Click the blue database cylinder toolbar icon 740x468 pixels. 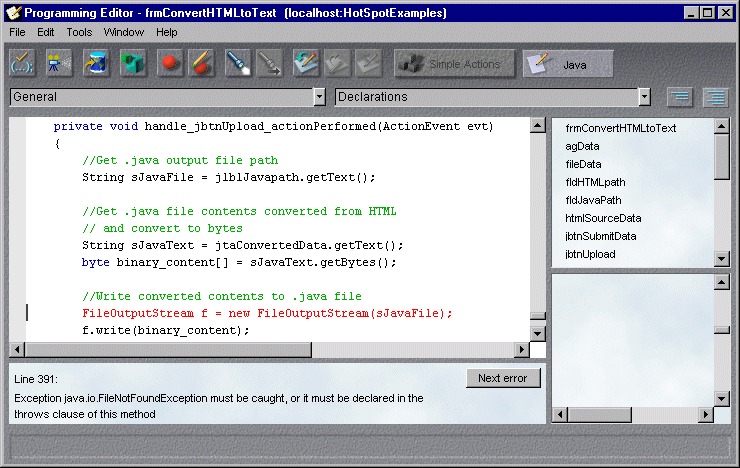[x=96, y=63]
